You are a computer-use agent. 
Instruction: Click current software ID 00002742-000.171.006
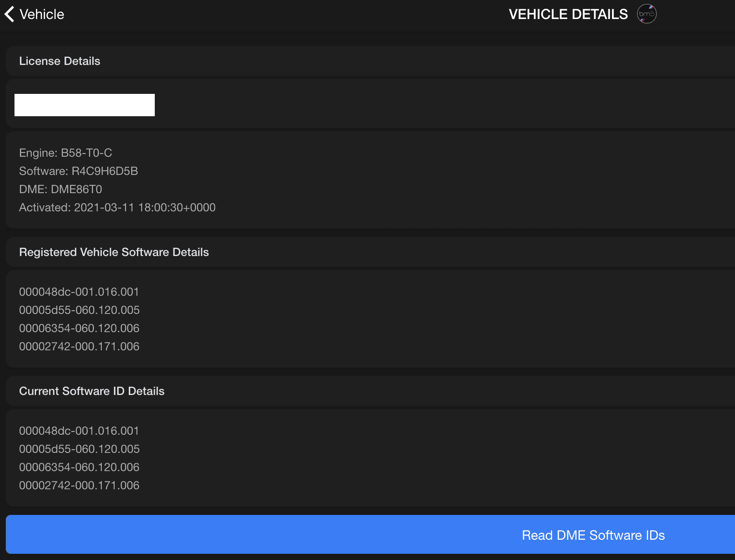coord(79,486)
